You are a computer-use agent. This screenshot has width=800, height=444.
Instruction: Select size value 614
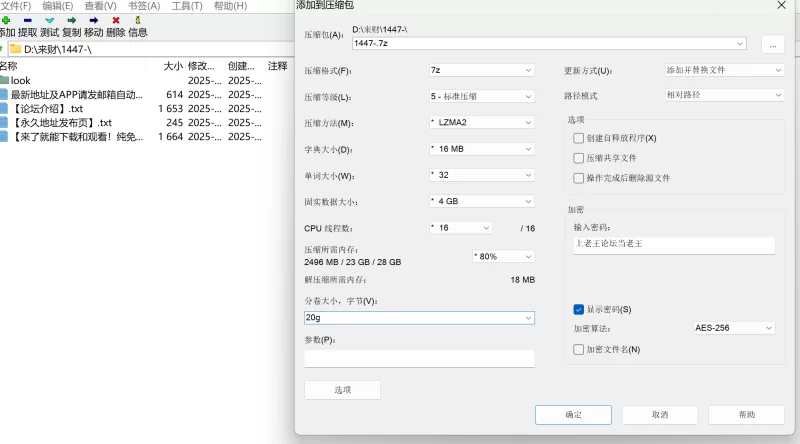pos(174,94)
